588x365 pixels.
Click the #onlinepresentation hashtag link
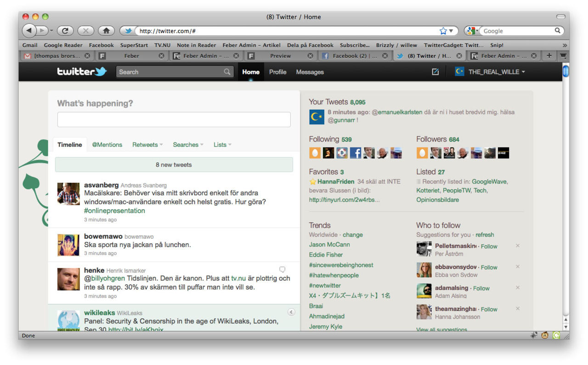pyautogui.click(x=114, y=211)
